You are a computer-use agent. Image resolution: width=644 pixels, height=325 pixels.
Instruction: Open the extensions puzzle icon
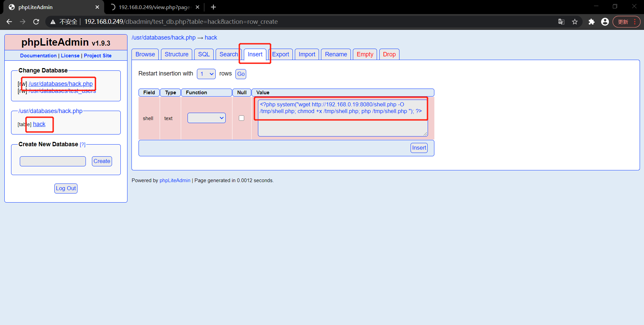(x=591, y=22)
